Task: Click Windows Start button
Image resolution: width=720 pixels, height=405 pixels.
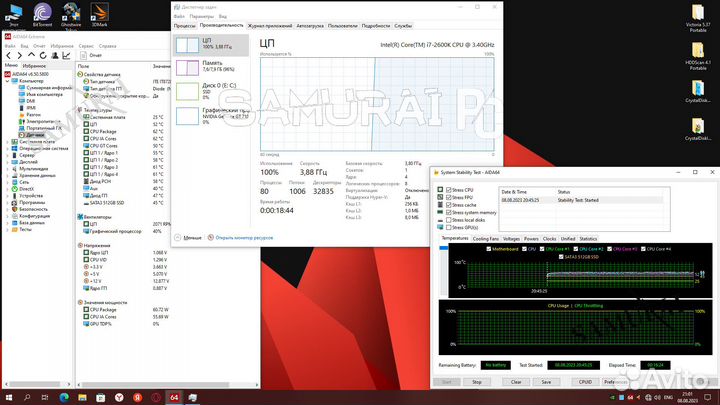Action: (8, 397)
